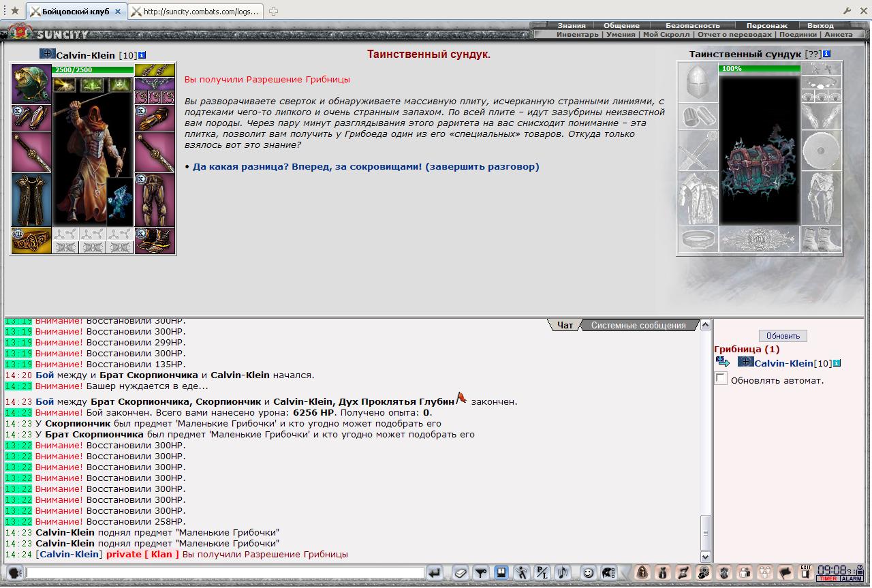Image resolution: width=872 pixels, height=588 pixels.
Task: Click the running-man icon in chat toolbar
Action: tap(521, 573)
